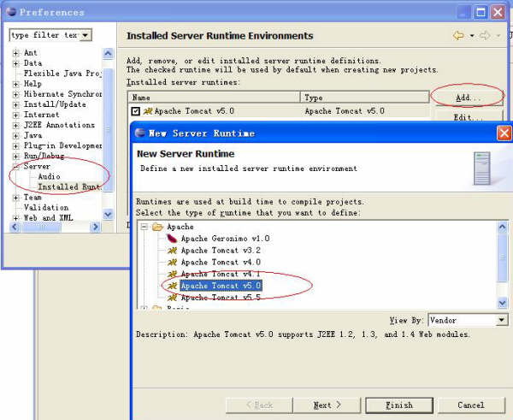Expand the Java preferences node

coord(16,135)
